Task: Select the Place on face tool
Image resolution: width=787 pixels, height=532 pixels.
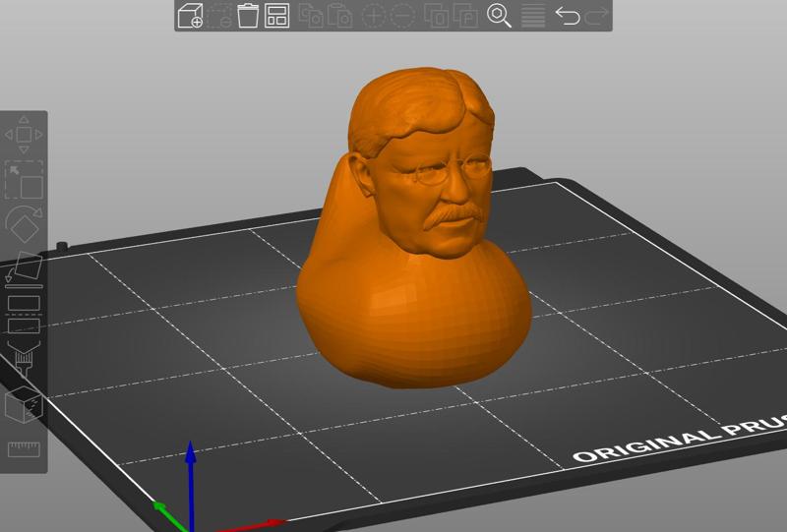Action: tap(24, 269)
